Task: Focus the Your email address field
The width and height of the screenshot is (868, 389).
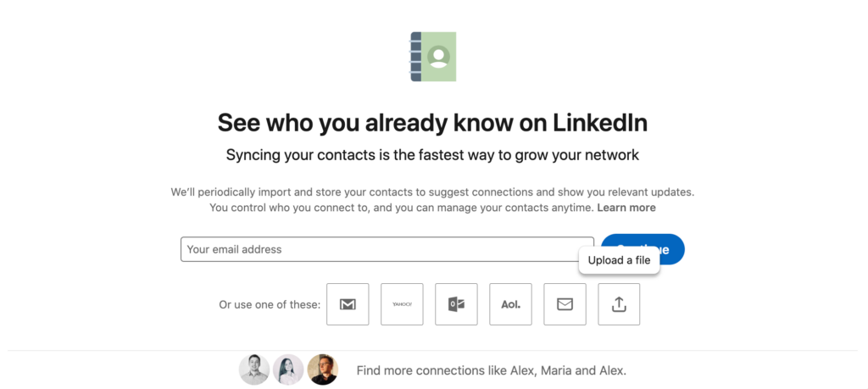Action: pyautogui.click(x=387, y=249)
